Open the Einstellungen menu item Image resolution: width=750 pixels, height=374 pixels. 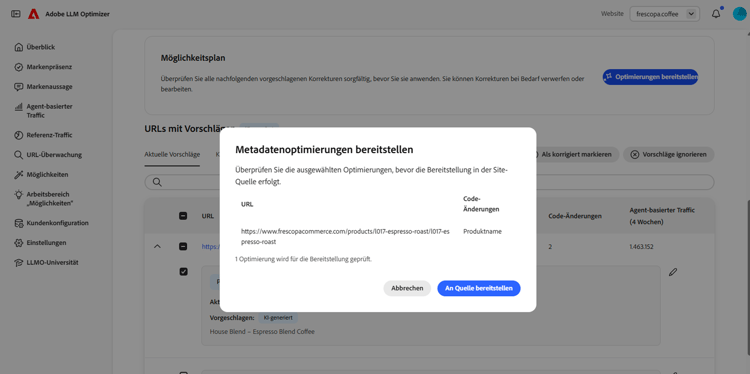[46, 242]
